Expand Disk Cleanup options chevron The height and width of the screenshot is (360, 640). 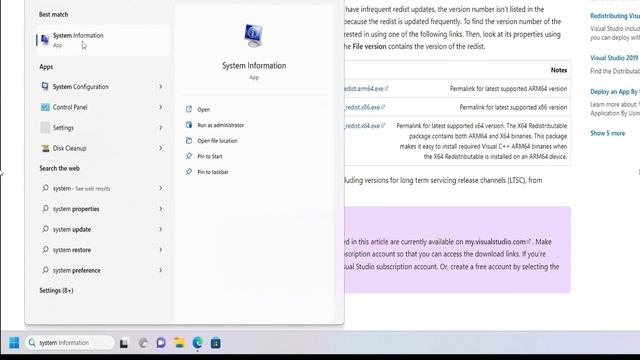click(160, 148)
